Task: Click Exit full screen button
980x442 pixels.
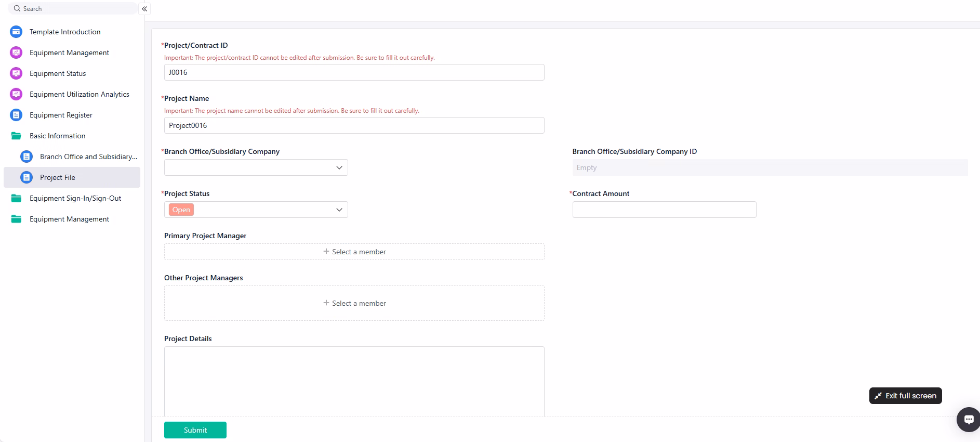Action: pos(905,396)
